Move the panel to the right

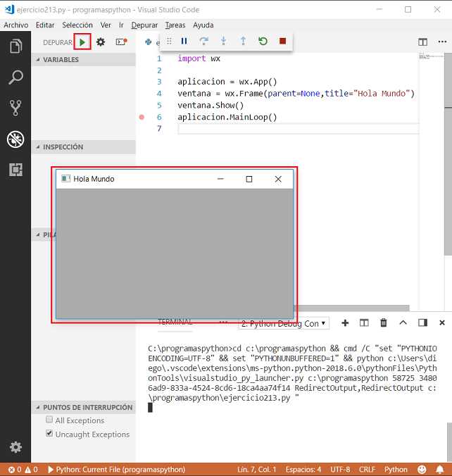pos(422,322)
